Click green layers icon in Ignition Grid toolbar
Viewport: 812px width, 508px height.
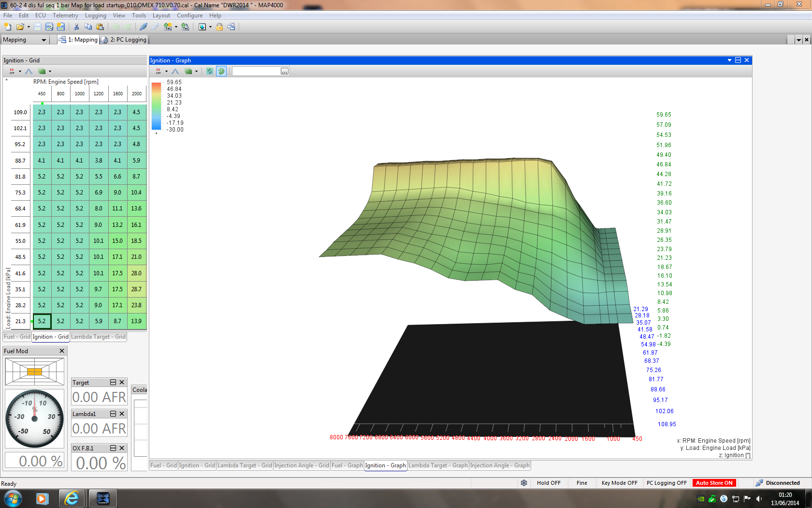click(42, 71)
